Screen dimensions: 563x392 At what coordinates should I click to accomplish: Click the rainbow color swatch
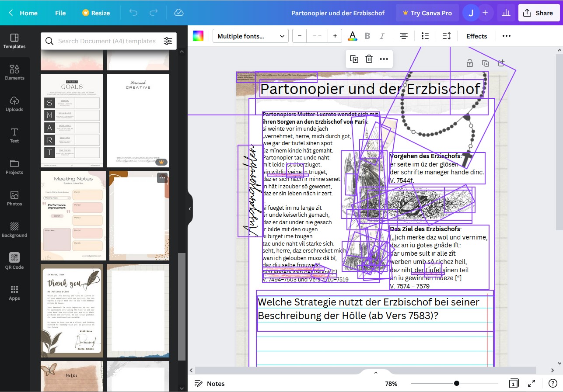click(198, 36)
